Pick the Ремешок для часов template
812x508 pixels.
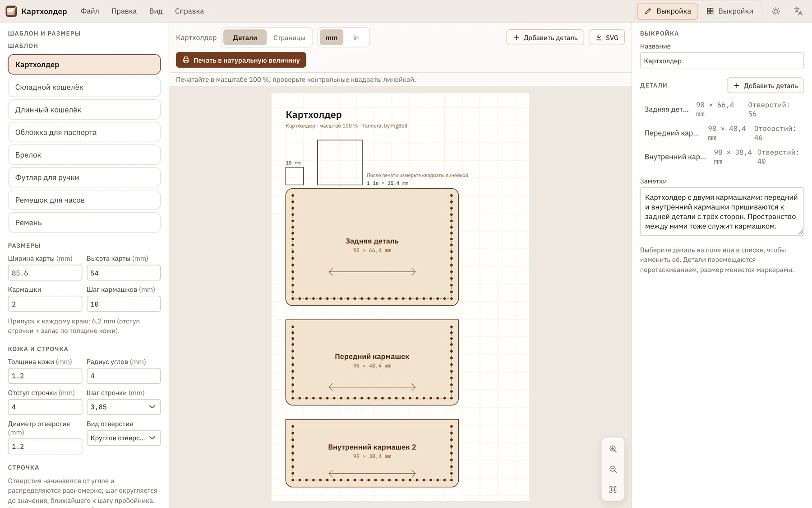tap(84, 200)
